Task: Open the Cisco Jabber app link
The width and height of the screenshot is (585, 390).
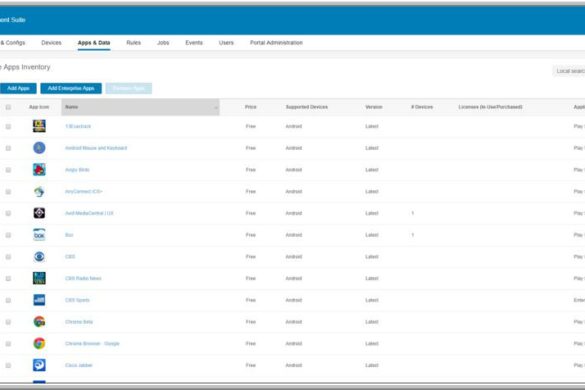Action: [79, 365]
